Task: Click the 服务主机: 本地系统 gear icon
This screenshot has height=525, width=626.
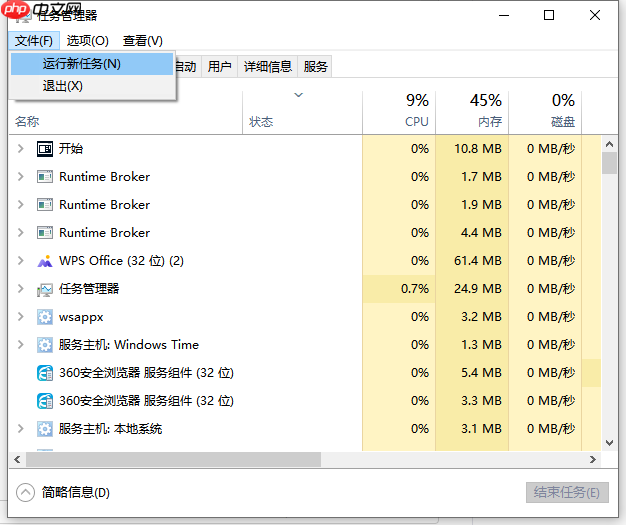Action: coord(45,429)
